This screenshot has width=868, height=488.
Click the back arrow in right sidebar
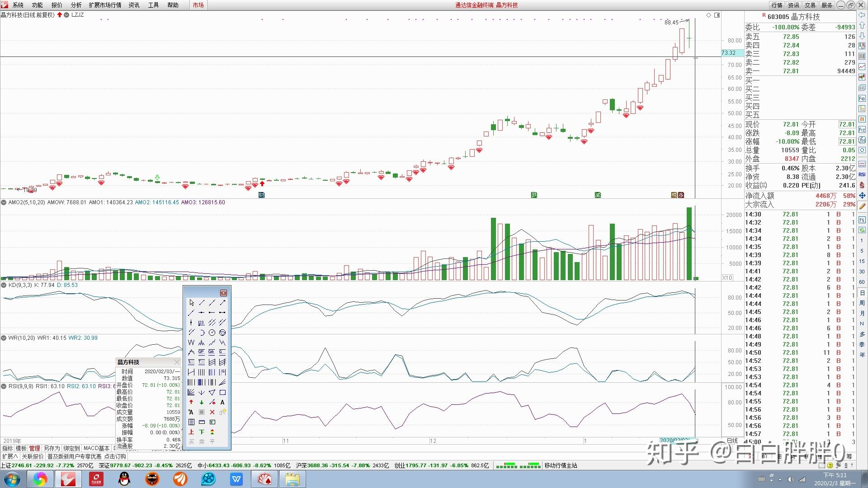(x=862, y=15)
